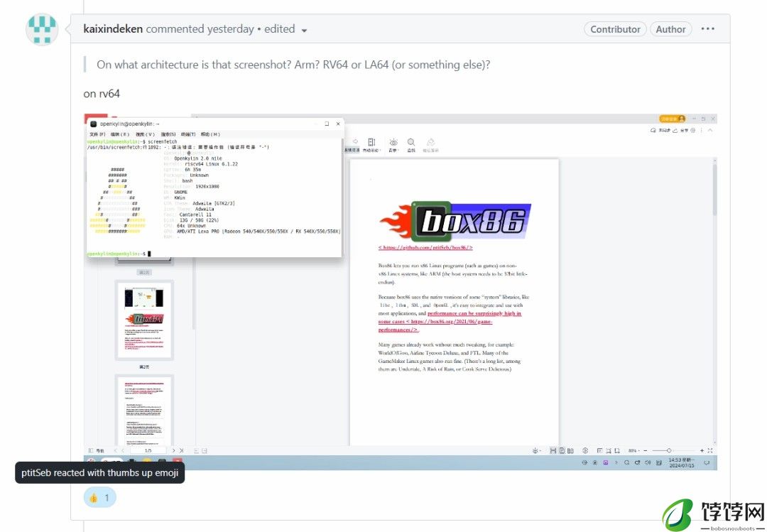Open the 80% zoom level dropdown

634,450
